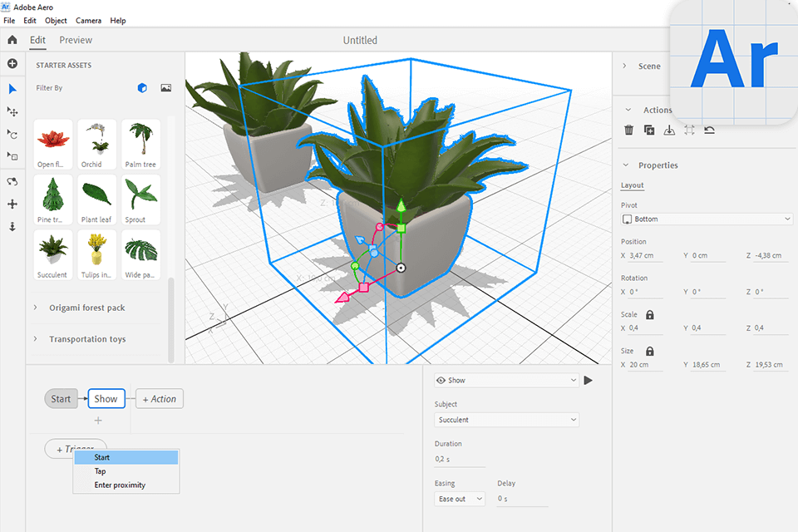Image resolution: width=798 pixels, height=532 pixels.
Task: Click the reset transform arrow icon
Action: pos(709,130)
